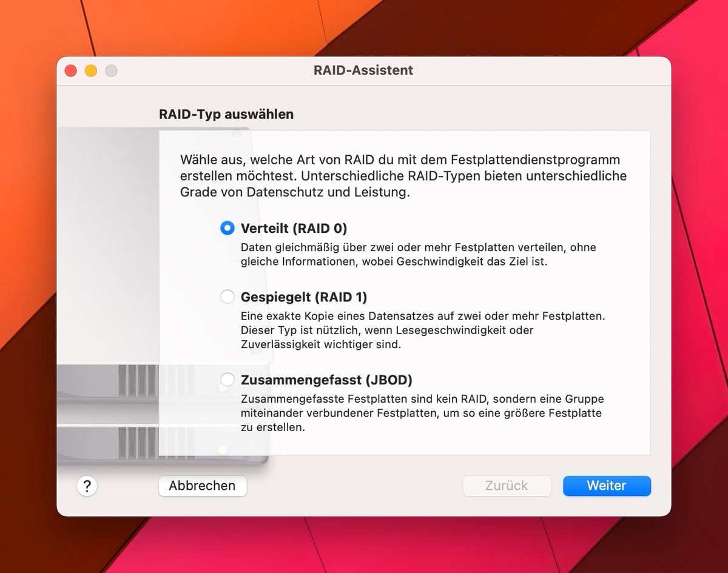The image size is (728, 573).
Task: Enable the Zusammengefasst (JBOD) radio button
Action: pyautogui.click(x=227, y=380)
